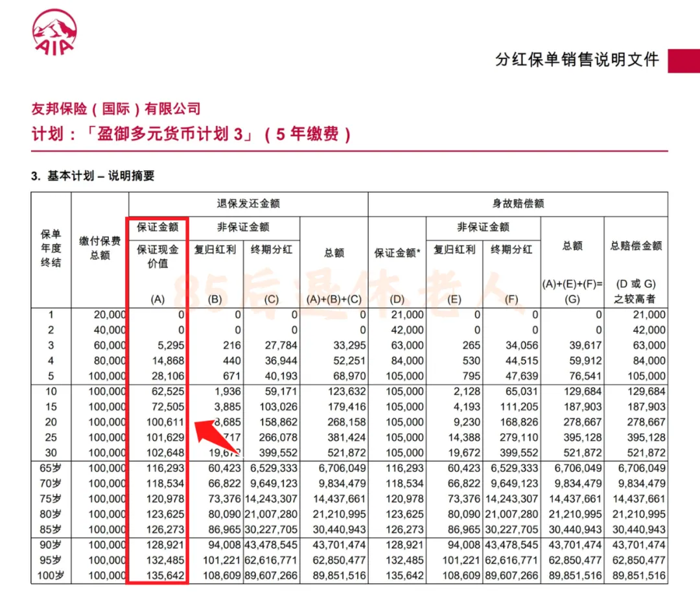
Task: Click total compensation 278,667 in last column
Action: coord(646,422)
